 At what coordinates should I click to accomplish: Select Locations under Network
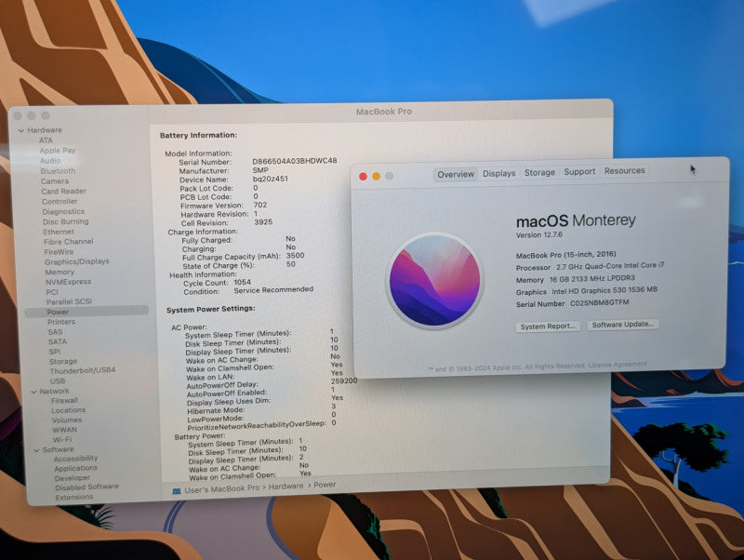(x=69, y=410)
